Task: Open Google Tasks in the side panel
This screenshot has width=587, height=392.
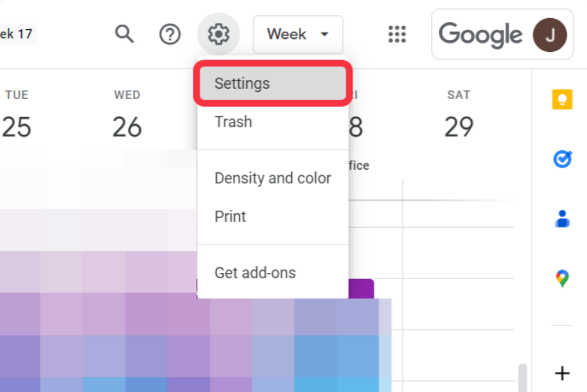Action: click(x=562, y=160)
